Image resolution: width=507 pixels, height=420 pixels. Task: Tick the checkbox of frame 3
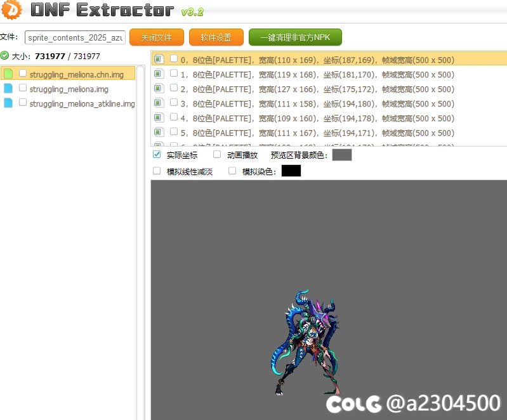tap(174, 102)
